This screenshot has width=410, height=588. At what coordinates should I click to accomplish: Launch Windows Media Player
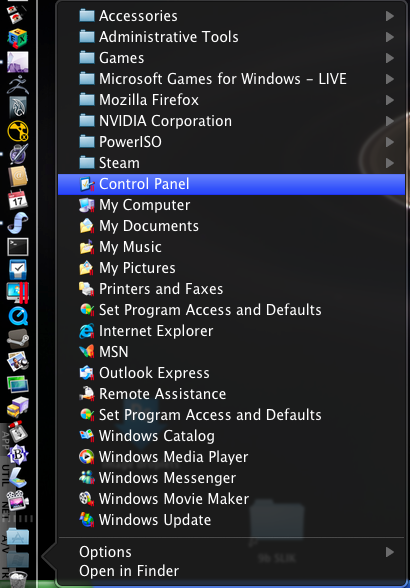point(231,457)
